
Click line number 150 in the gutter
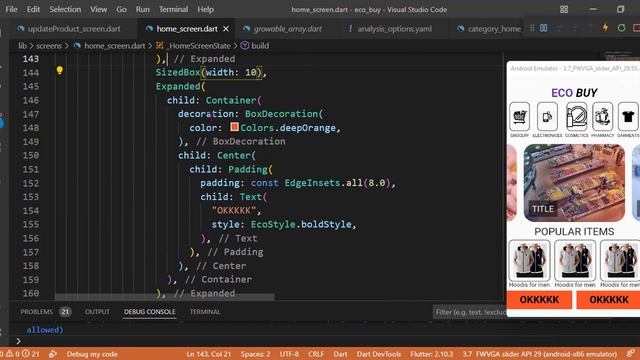pos(31,155)
